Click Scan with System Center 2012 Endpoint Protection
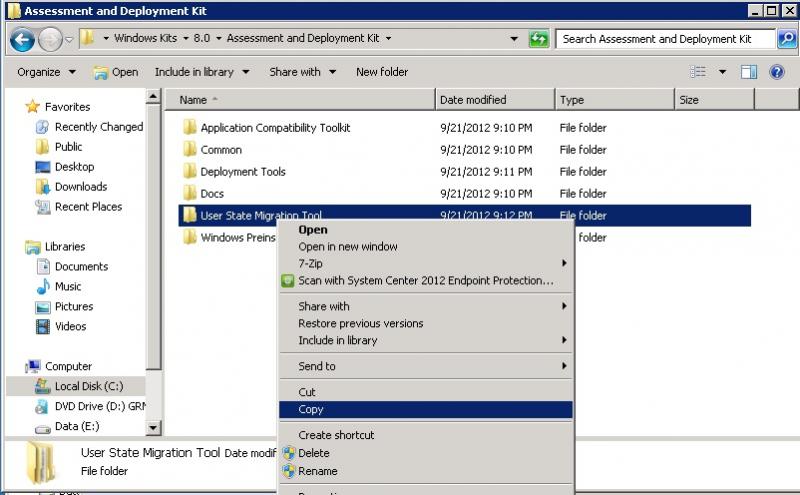Viewport: 800px width, 495px height. [426, 281]
